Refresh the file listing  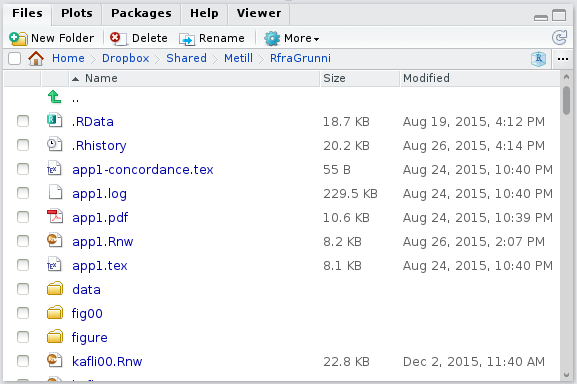click(x=559, y=38)
